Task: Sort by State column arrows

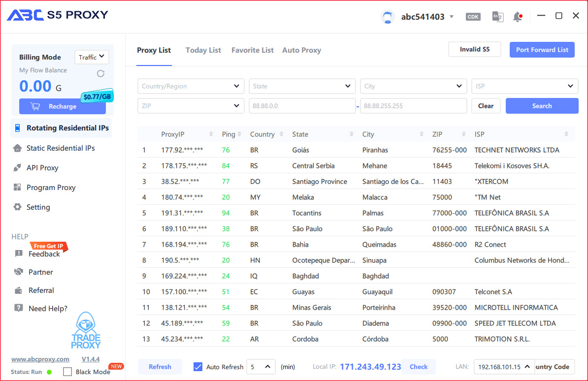Action: (x=352, y=134)
